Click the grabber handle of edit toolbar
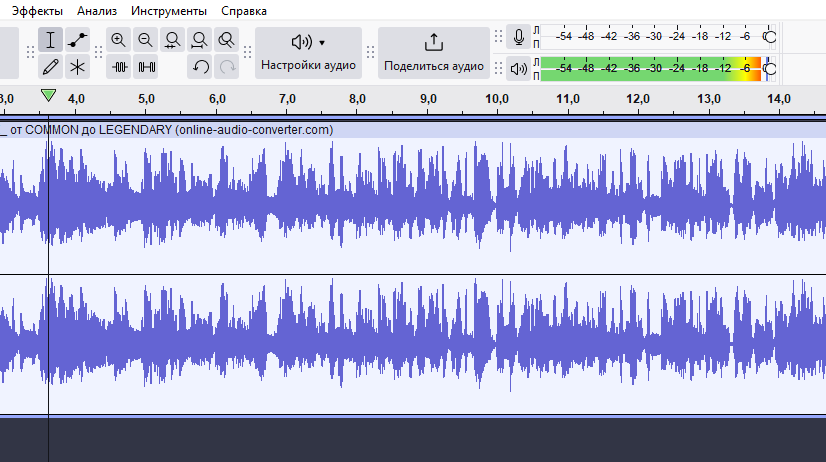The height and width of the screenshot is (462, 826). point(98,52)
